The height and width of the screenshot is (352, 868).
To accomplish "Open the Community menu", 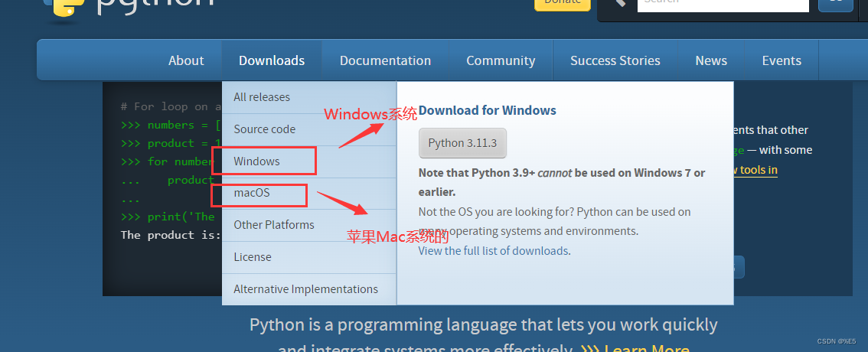I will pyautogui.click(x=501, y=60).
